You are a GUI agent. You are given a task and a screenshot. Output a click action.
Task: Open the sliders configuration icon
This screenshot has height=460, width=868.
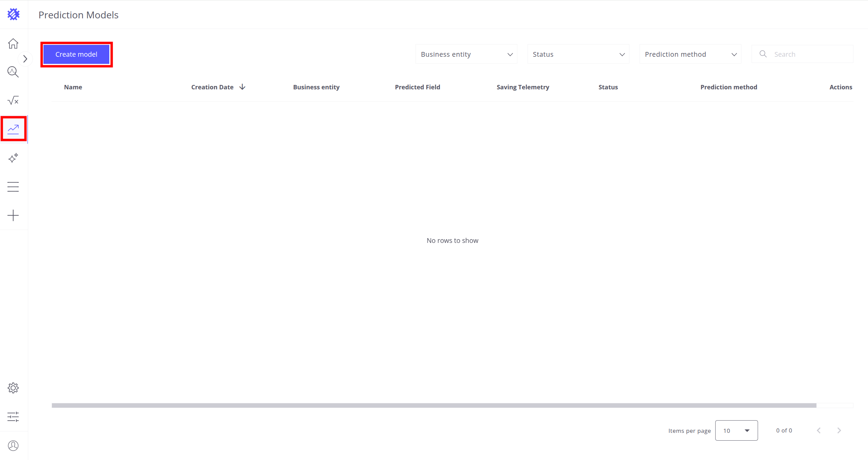coord(13,417)
